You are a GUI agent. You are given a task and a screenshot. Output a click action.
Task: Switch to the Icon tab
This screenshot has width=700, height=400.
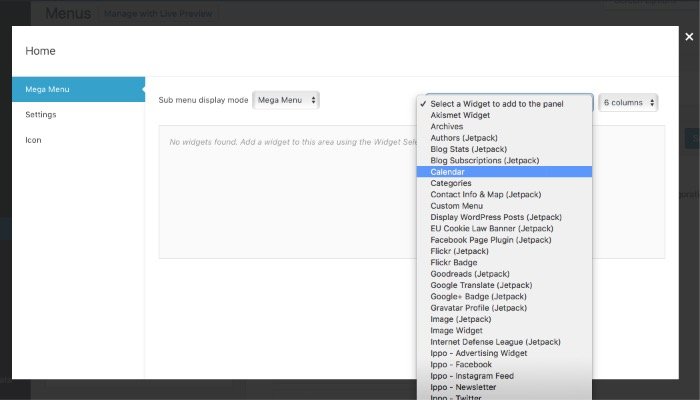pyautogui.click(x=78, y=140)
